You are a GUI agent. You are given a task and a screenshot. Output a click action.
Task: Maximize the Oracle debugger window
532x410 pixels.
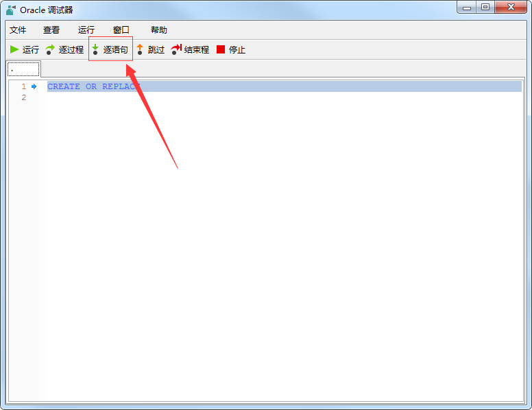(x=485, y=7)
